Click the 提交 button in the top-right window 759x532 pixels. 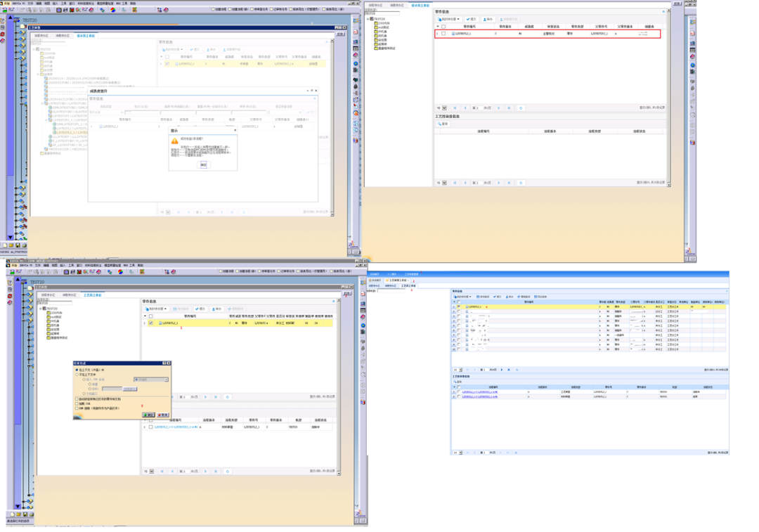pyautogui.click(x=471, y=20)
